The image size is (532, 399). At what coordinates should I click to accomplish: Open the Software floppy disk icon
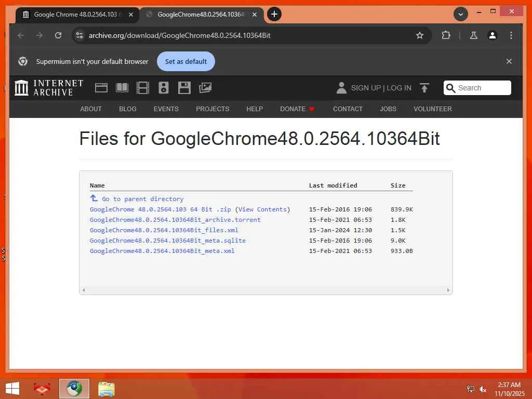point(184,88)
